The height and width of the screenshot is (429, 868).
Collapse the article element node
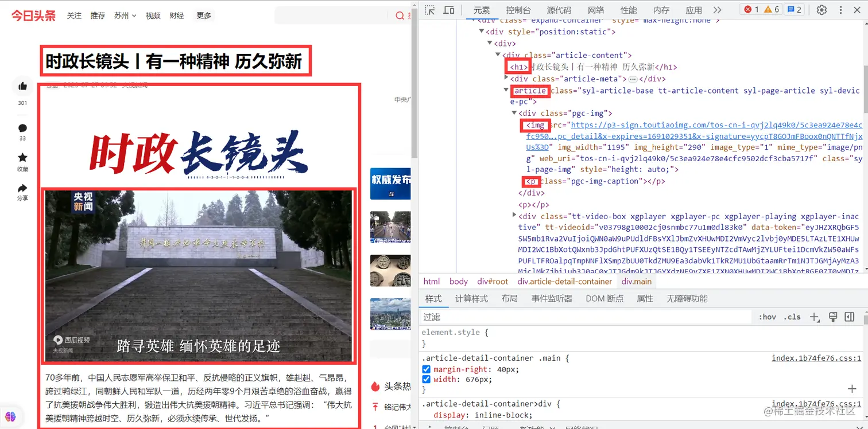506,90
